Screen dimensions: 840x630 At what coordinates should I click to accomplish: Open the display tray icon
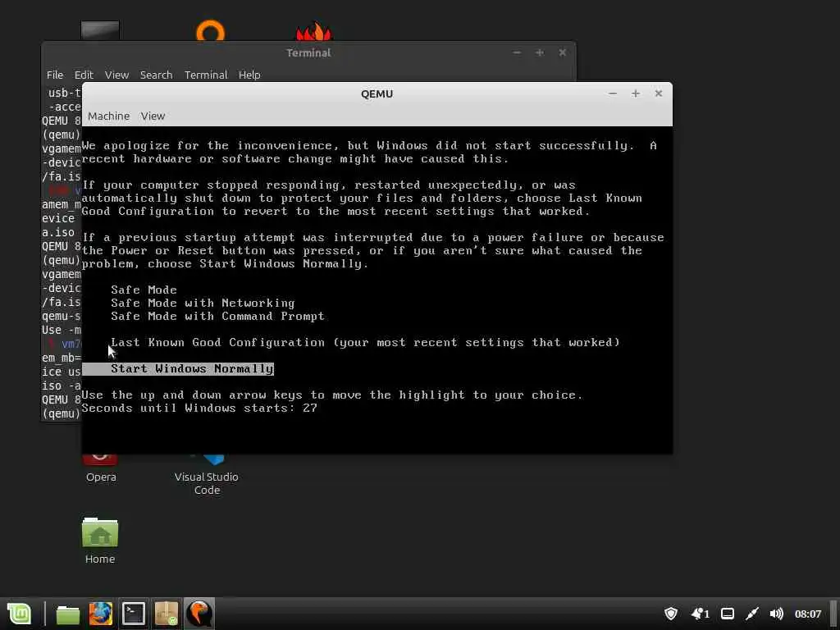[728, 614]
